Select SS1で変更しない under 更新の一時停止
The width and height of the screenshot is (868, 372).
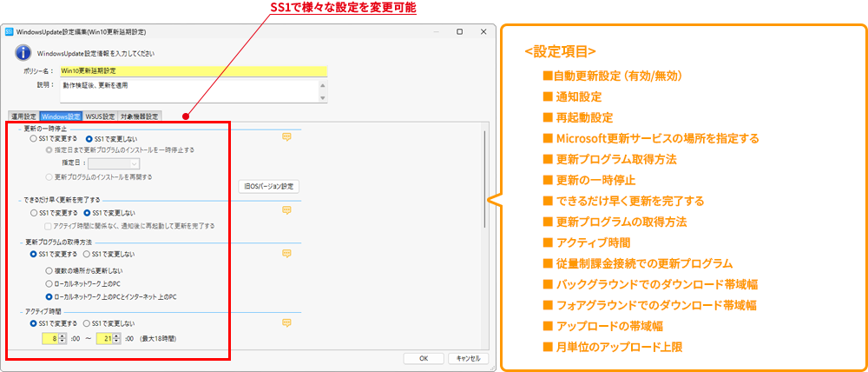(112, 138)
